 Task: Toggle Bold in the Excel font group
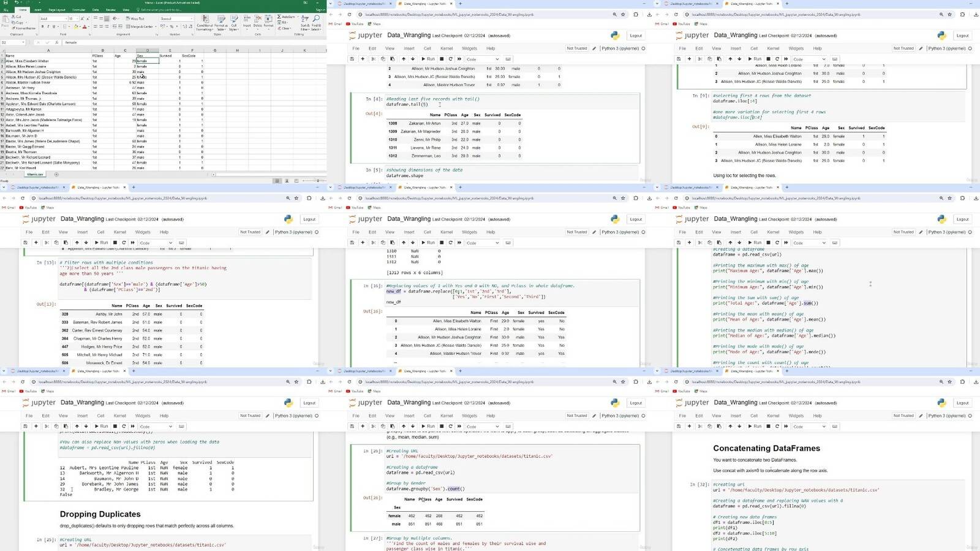42,27
